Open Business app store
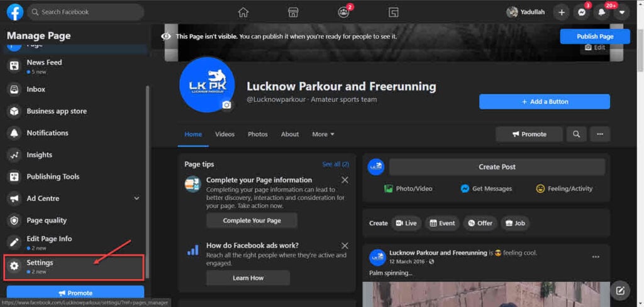644x307 pixels. coord(75,111)
